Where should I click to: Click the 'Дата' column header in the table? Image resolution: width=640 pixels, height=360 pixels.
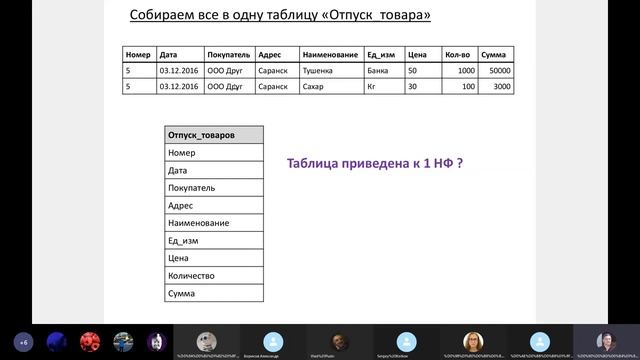click(180, 54)
